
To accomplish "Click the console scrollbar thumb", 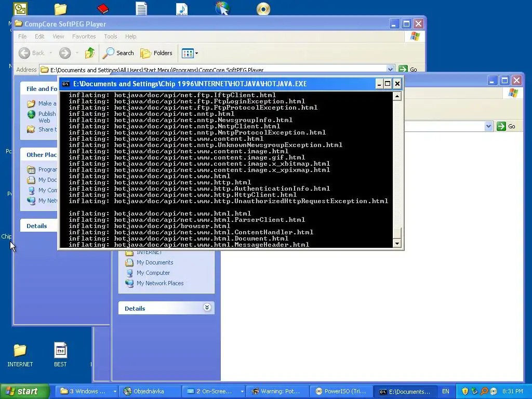I will click(397, 232).
